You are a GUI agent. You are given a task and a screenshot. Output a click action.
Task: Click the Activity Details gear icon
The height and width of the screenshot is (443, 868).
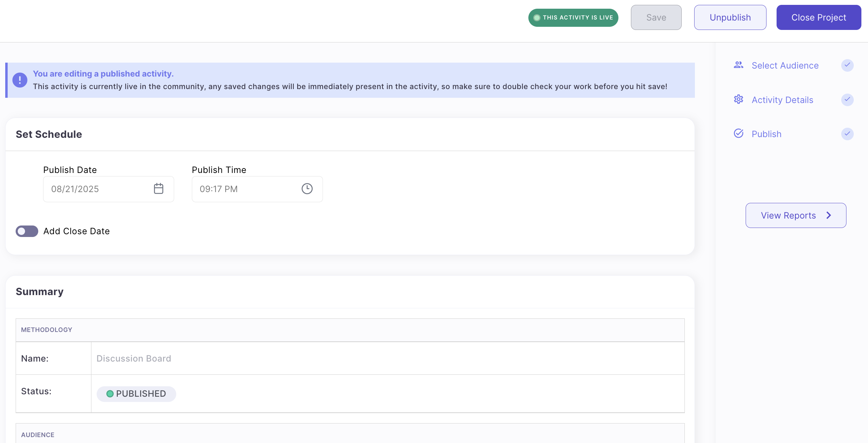739,100
